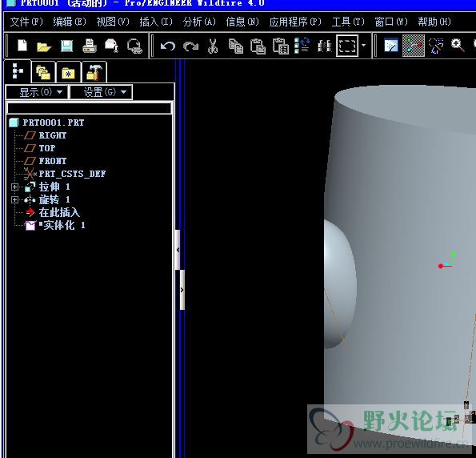Open the 视图(V) menu
Viewport: 476px width, 458px height.
[x=113, y=22]
